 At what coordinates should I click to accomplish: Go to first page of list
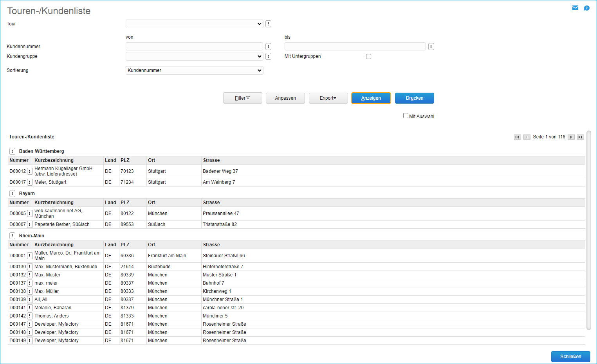pyautogui.click(x=518, y=137)
